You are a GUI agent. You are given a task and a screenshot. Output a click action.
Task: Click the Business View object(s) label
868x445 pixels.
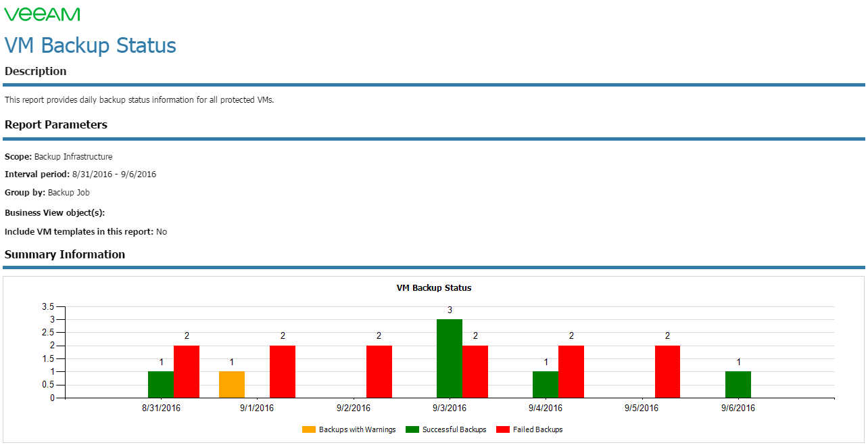tap(55, 212)
